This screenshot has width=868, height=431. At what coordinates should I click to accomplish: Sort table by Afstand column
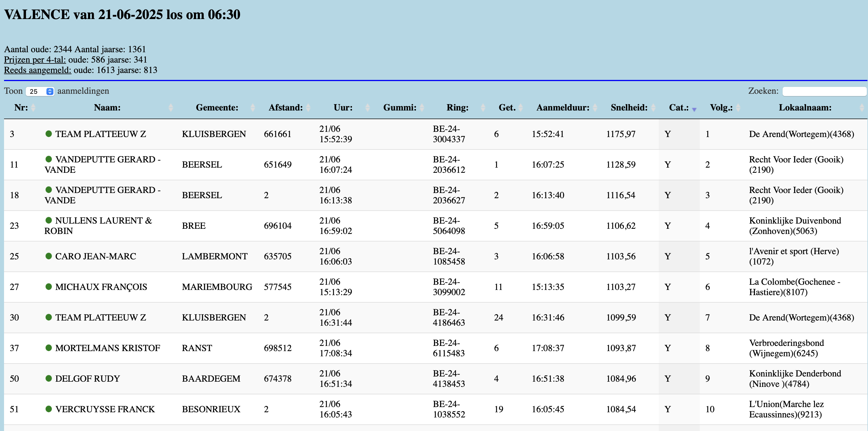[285, 108]
